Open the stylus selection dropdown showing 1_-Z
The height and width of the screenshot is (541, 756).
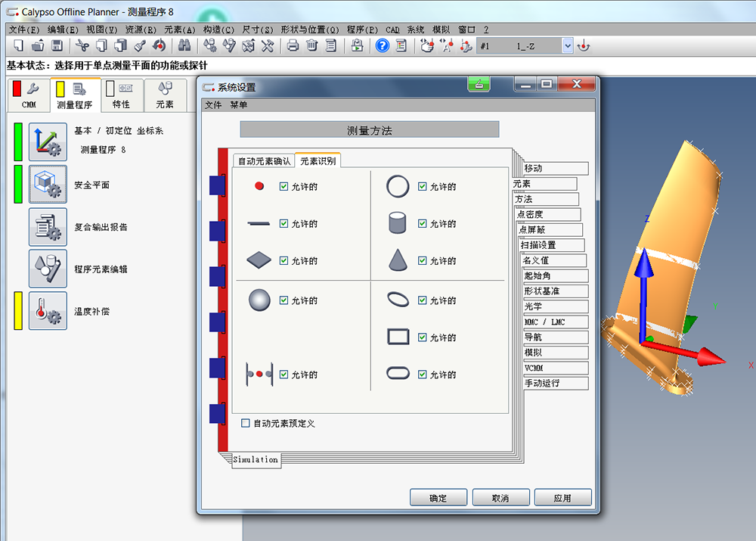tap(568, 46)
